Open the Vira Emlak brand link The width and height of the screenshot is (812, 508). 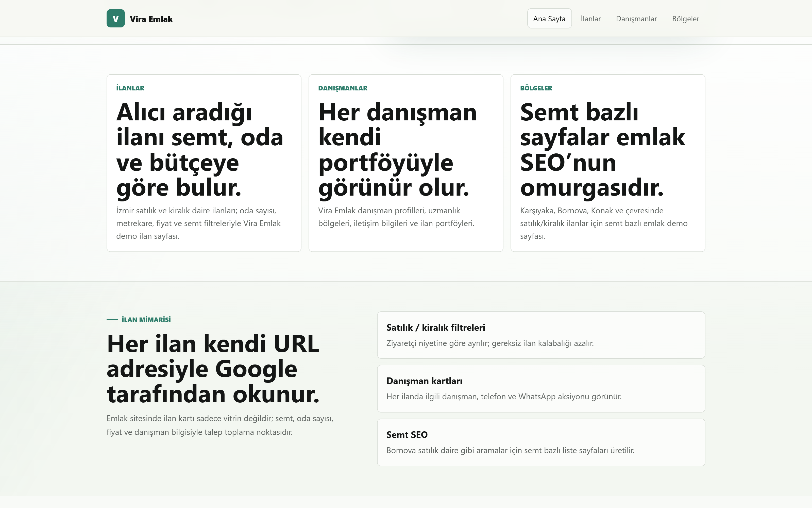pyautogui.click(x=140, y=19)
